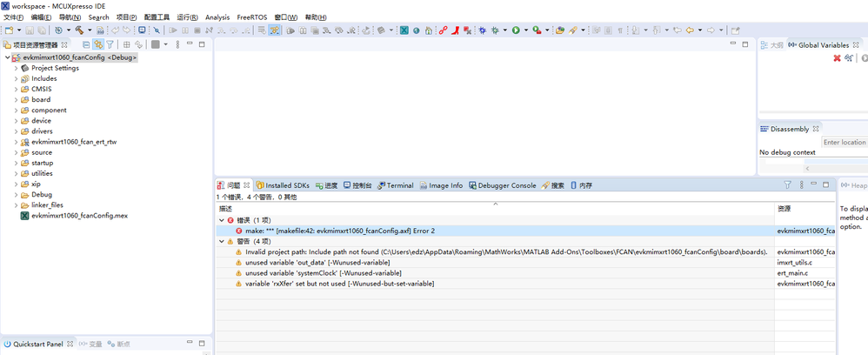Open the 运行(R) menu
The image size is (868, 355).
187,17
